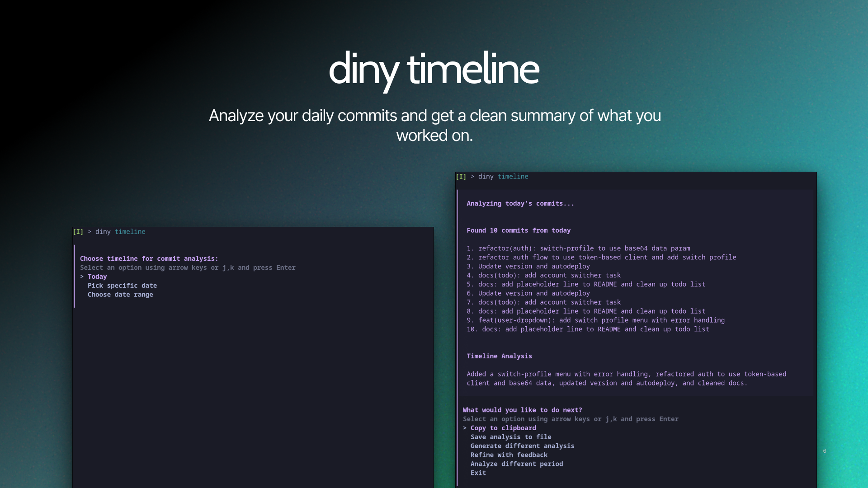The width and height of the screenshot is (868, 488).
Task: Click the prompt arrow before 'diny timeline' left terminal
Action: [x=89, y=231]
